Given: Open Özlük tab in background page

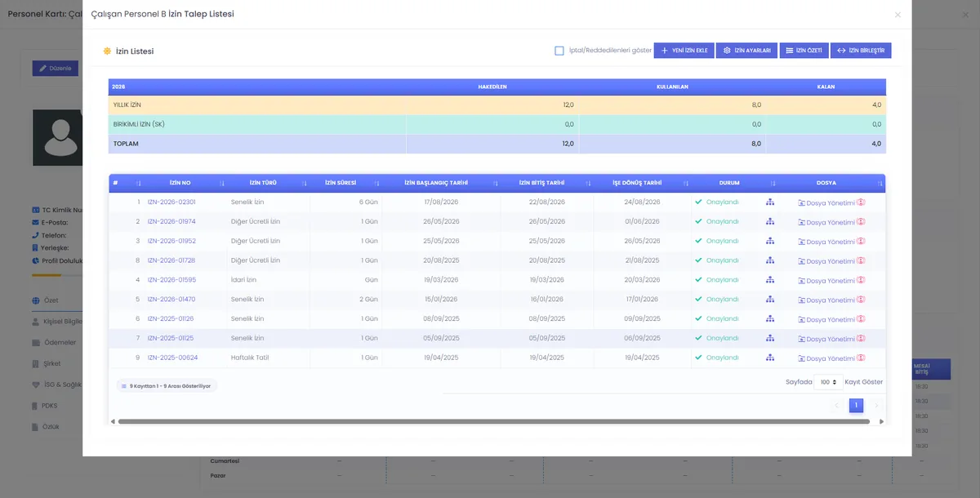Looking at the screenshot, I should click(46, 426).
